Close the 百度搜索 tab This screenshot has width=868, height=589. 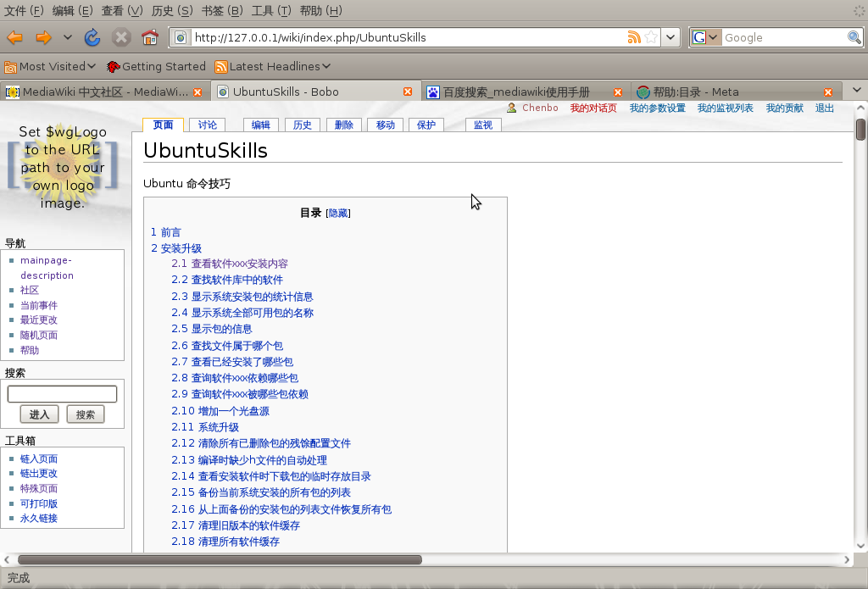[x=618, y=92]
